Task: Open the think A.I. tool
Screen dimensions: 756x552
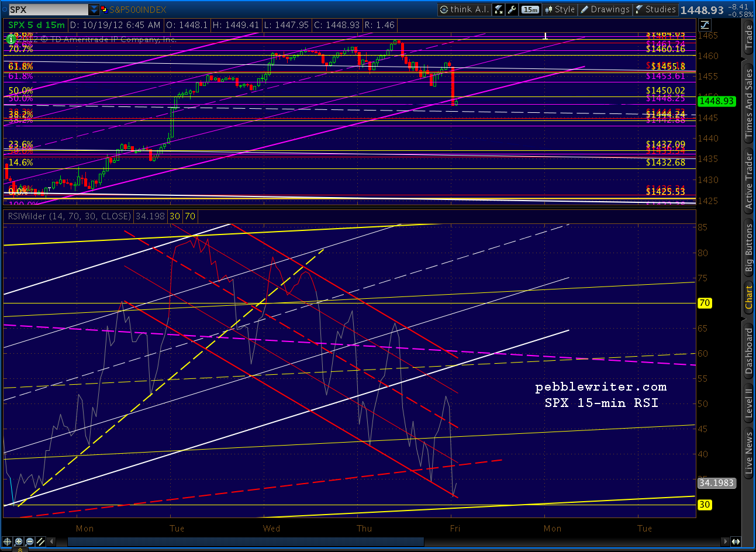Action: pos(464,9)
